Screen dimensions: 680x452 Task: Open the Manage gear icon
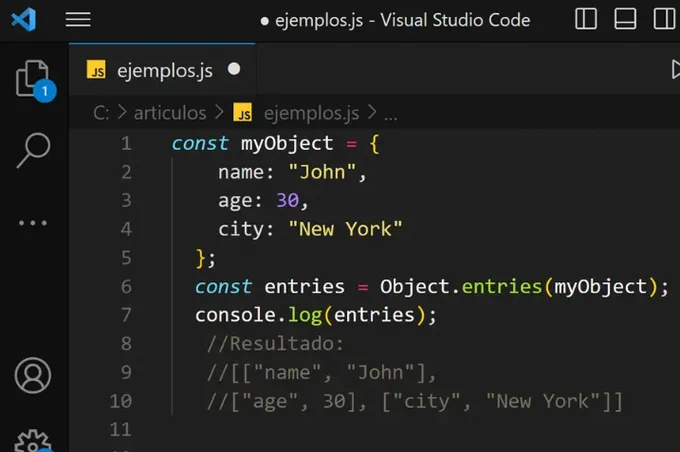pyautogui.click(x=33, y=442)
